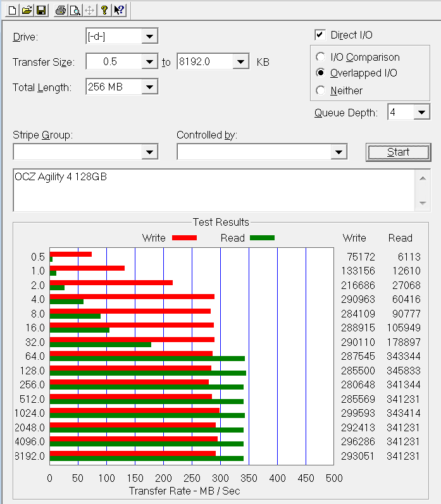The image size is (441, 504).
Task: Click write value 284109
Action: click(358, 314)
